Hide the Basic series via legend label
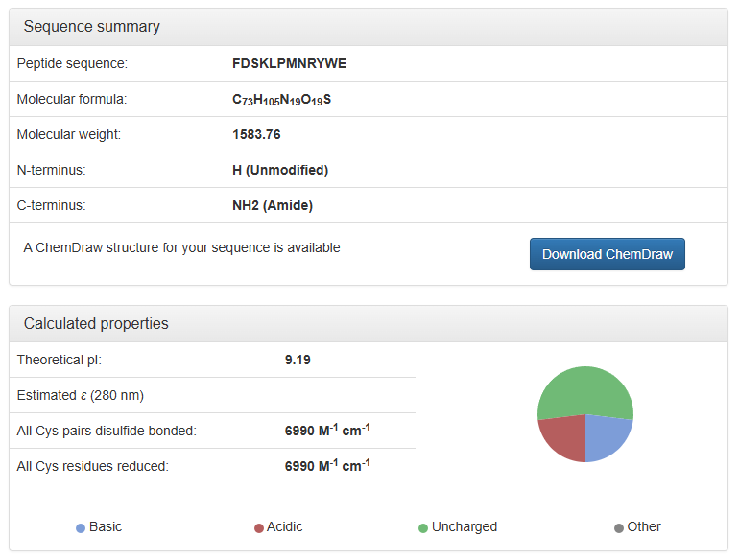Screen dimensions: 739x560 coord(106,527)
